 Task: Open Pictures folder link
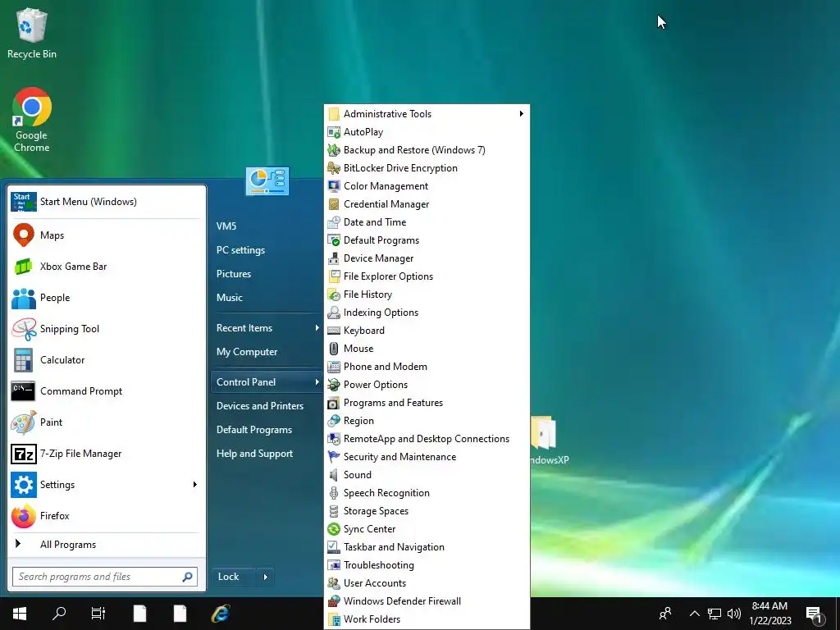(x=267, y=274)
